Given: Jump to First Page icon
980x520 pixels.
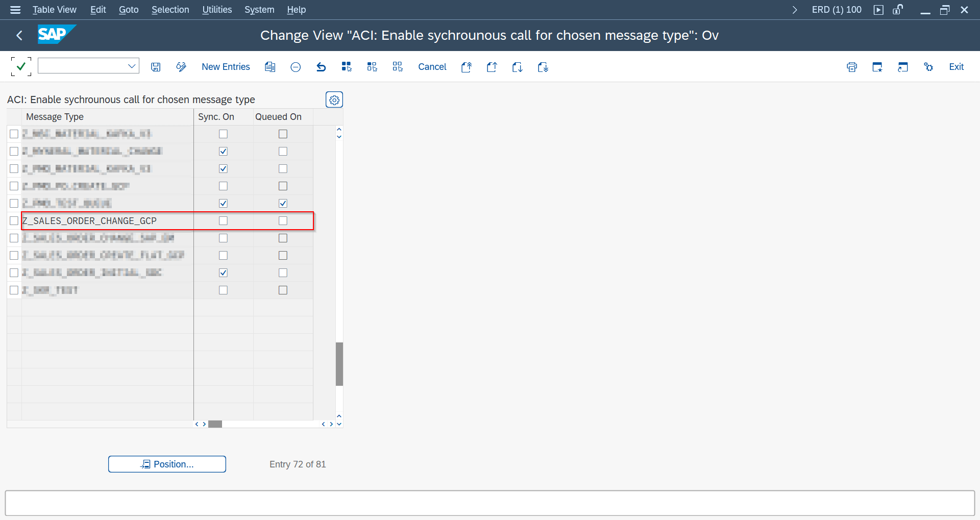Looking at the screenshot, I should coord(467,67).
